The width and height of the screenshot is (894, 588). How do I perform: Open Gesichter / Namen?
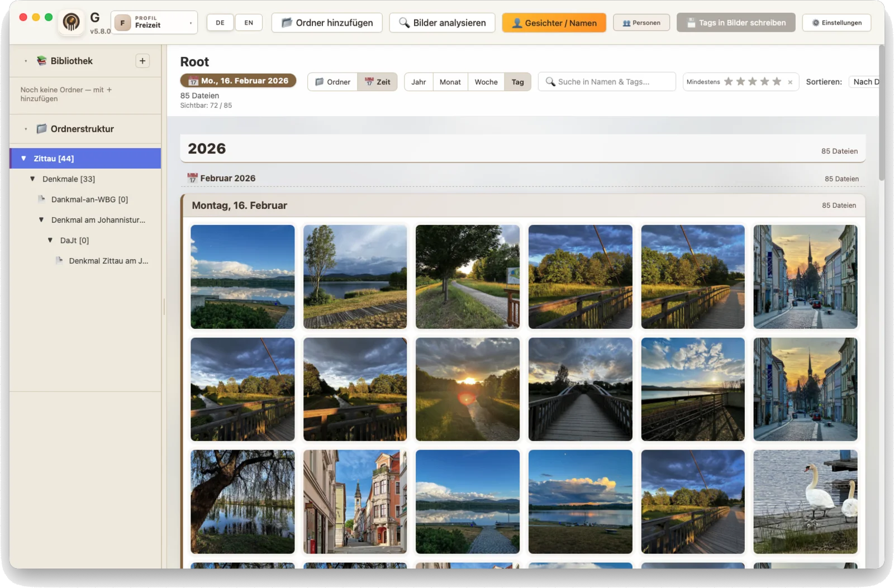coord(554,23)
